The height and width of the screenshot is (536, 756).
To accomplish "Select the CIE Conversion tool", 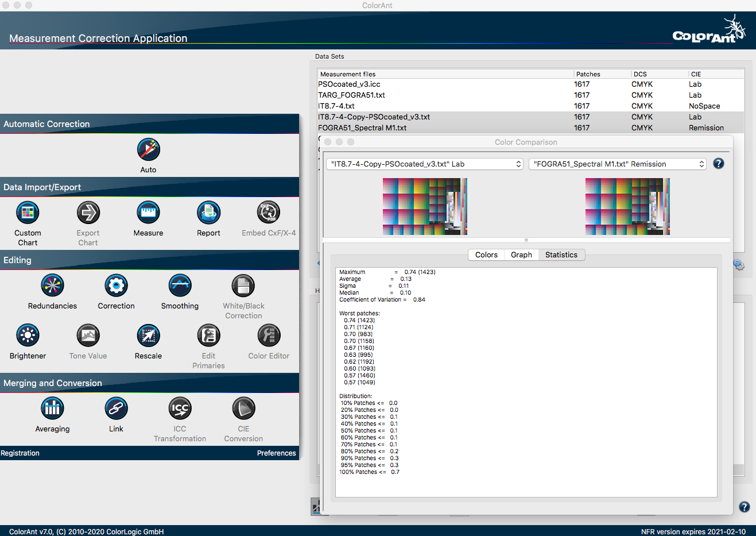I will point(243,408).
